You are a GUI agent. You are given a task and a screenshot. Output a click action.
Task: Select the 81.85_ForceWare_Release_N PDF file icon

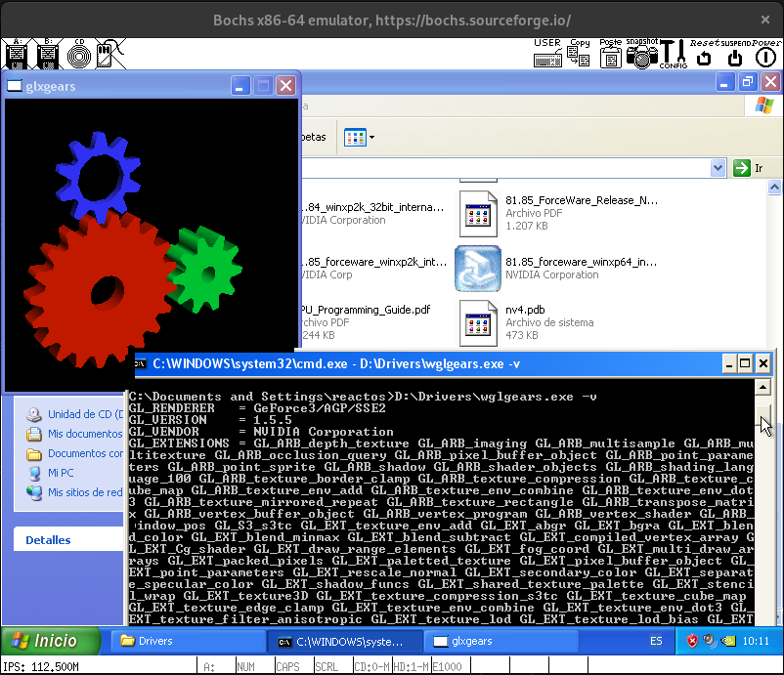(478, 214)
